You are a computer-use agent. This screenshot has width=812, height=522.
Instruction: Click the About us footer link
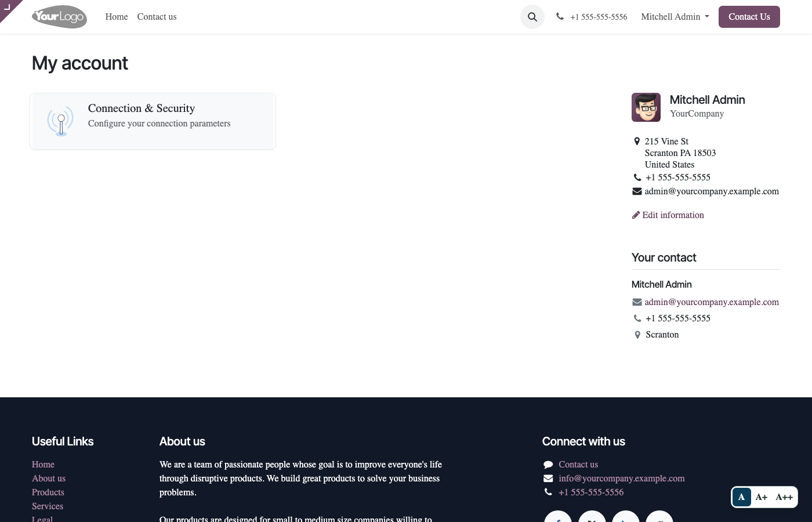pos(49,478)
